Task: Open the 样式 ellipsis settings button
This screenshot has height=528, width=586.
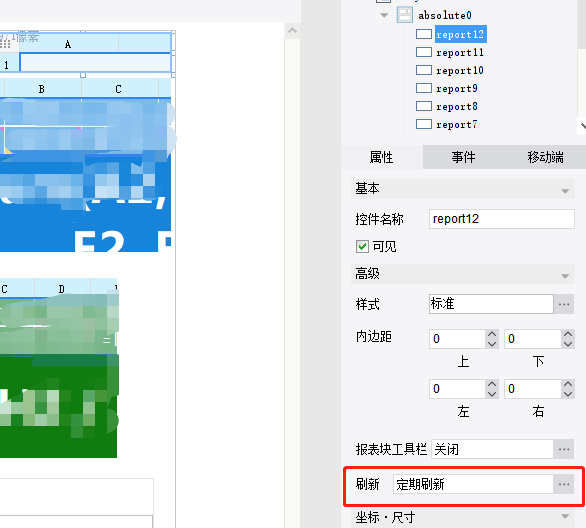Action: 564,304
